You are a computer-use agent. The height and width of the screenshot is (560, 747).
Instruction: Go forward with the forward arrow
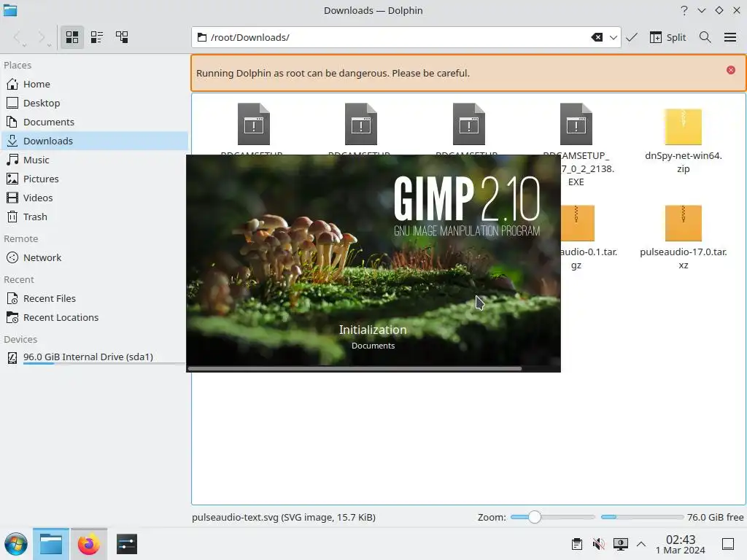click(x=41, y=37)
